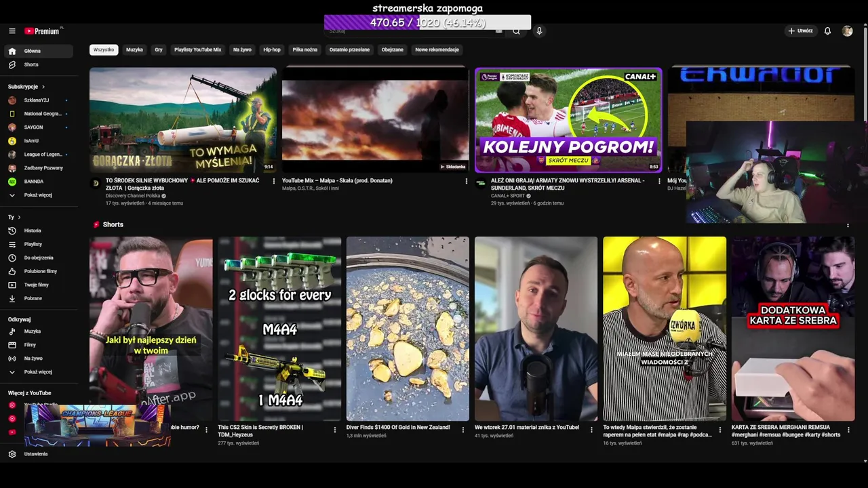Click the search magnifier button
This screenshot has width=868, height=488.
pos(516,31)
